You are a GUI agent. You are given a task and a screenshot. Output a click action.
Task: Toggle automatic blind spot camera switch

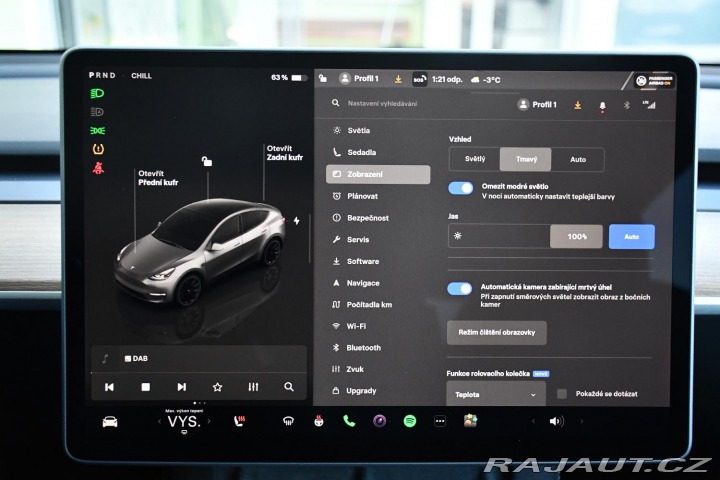point(460,288)
